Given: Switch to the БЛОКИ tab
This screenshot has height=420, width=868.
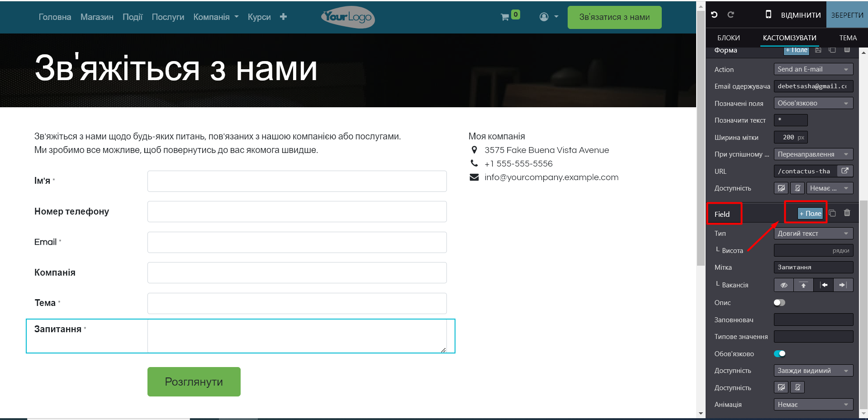Looking at the screenshot, I should pyautogui.click(x=728, y=38).
